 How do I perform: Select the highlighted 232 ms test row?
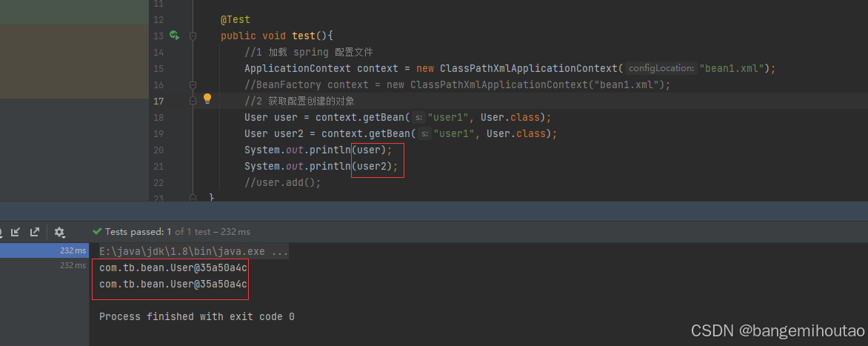[44, 250]
